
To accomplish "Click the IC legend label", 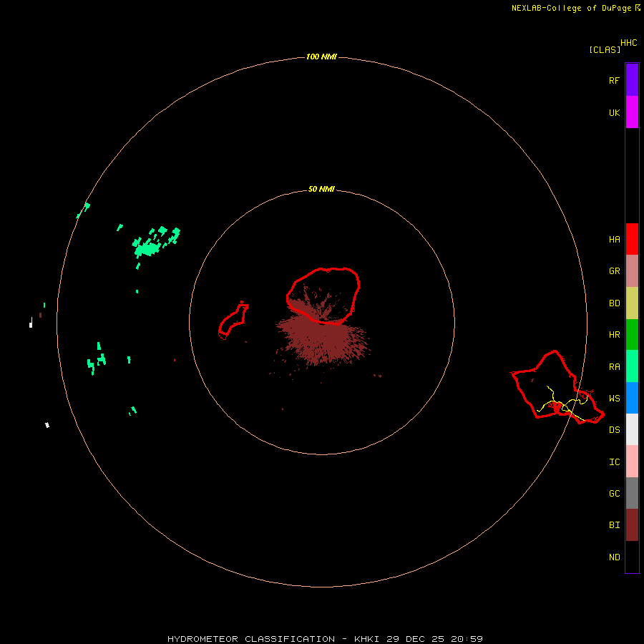I will (x=614, y=462).
